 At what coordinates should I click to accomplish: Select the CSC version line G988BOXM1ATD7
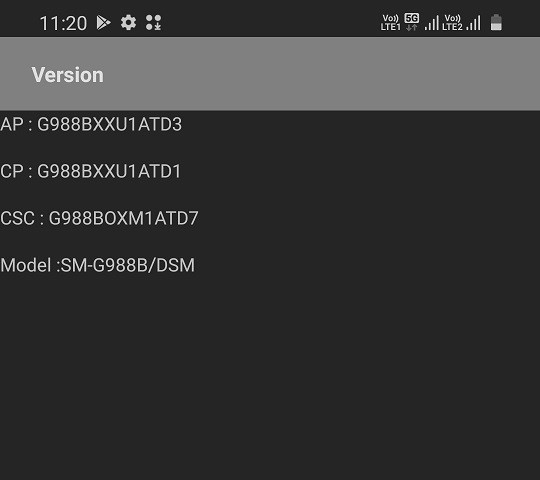click(99, 218)
